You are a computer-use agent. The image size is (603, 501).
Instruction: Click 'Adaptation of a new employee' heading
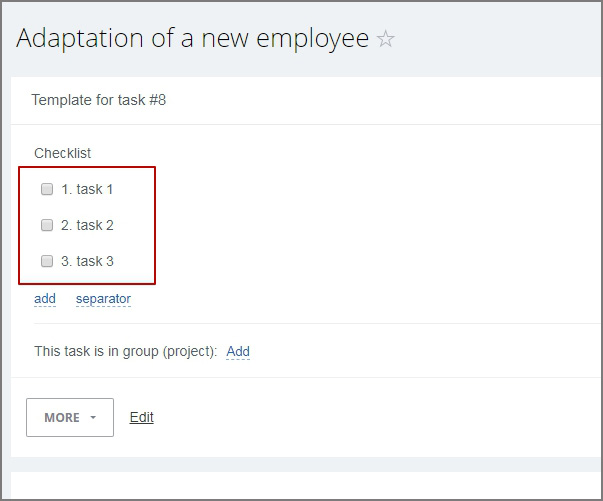192,39
